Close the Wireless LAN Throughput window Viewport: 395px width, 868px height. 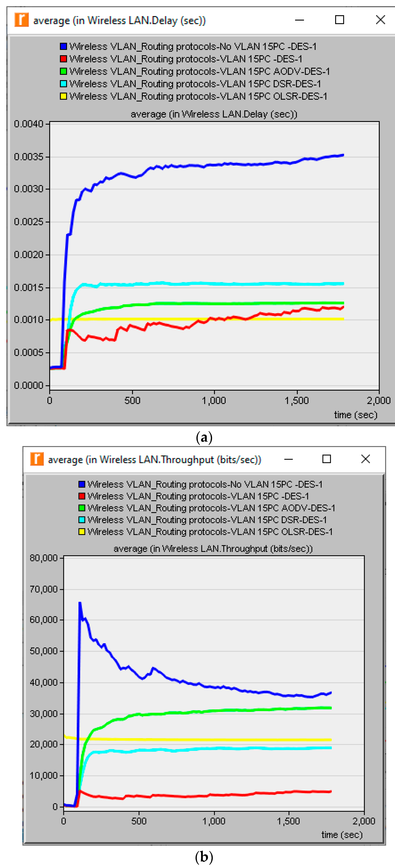[x=365, y=459]
